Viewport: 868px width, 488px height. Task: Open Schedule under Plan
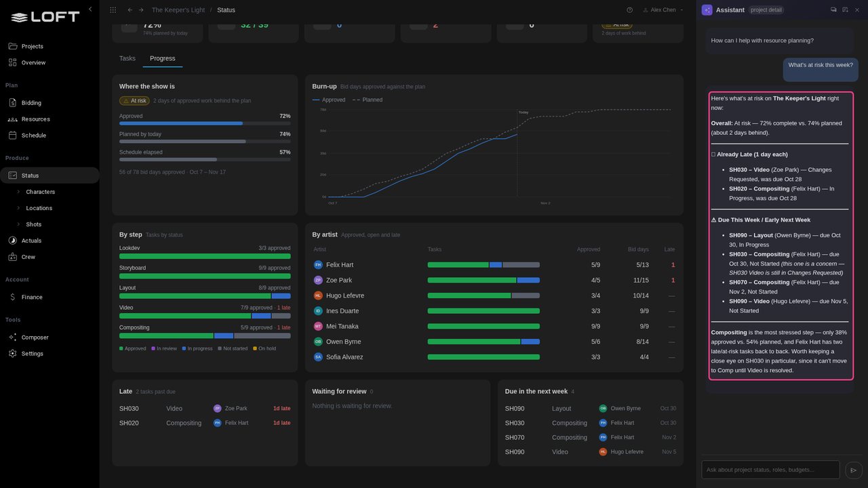pos(50,136)
